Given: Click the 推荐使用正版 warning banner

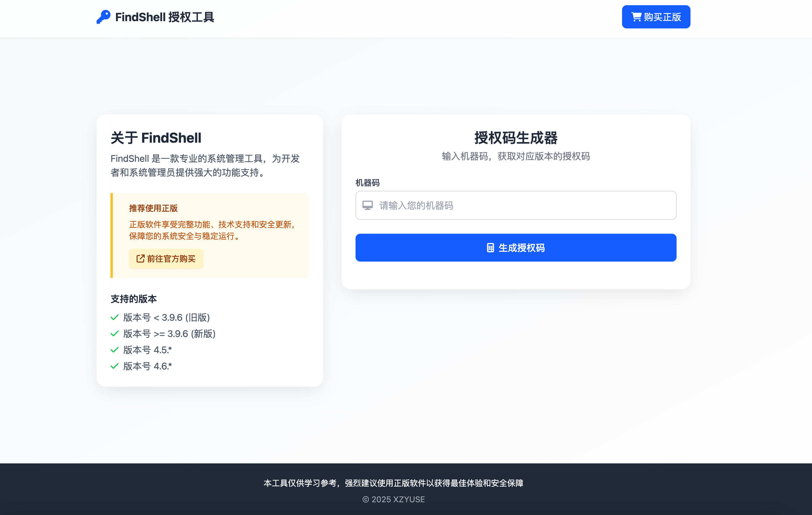Looking at the screenshot, I should 210,234.
